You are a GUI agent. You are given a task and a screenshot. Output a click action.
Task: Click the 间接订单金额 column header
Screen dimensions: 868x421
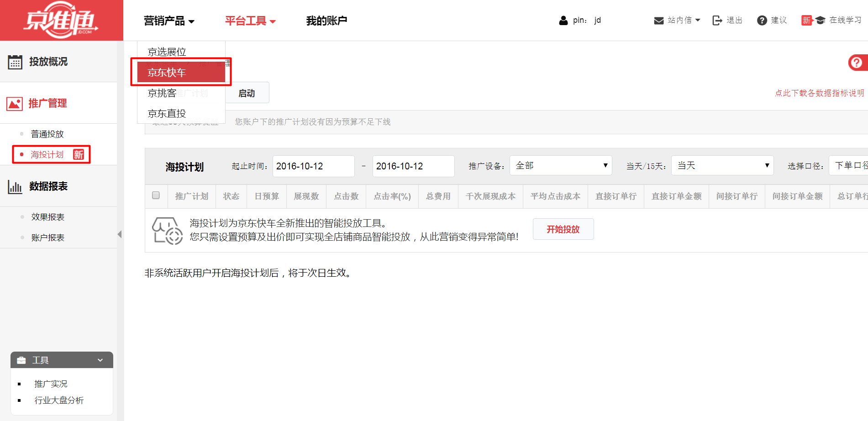pos(798,196)
